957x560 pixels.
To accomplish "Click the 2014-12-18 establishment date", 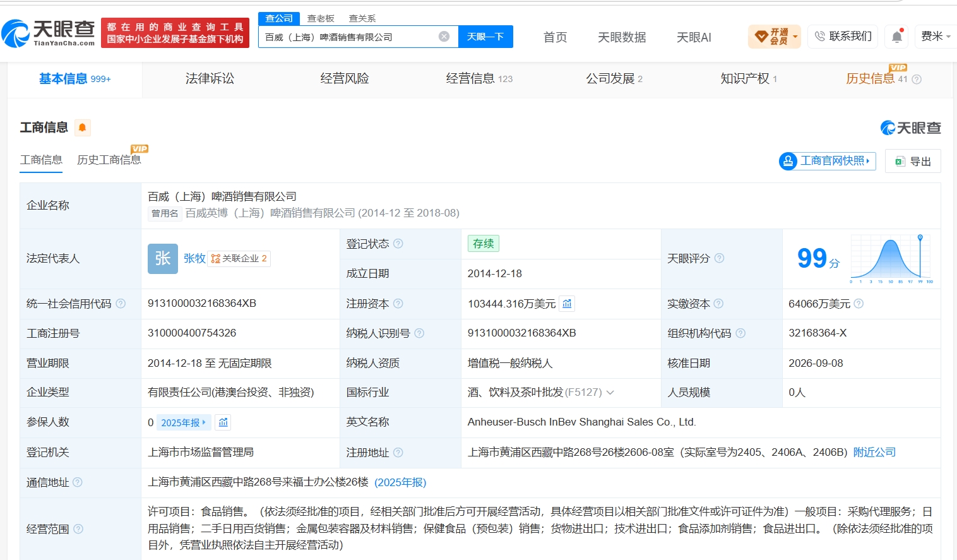I will click(495, 273).
